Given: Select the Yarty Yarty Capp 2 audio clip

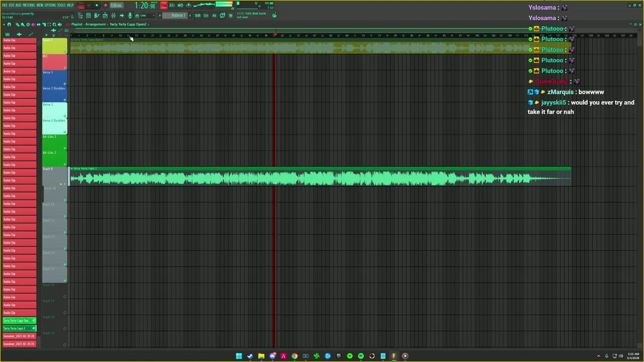Looking at the screenshot, I should pyautogui.click(x=320, y=176).
